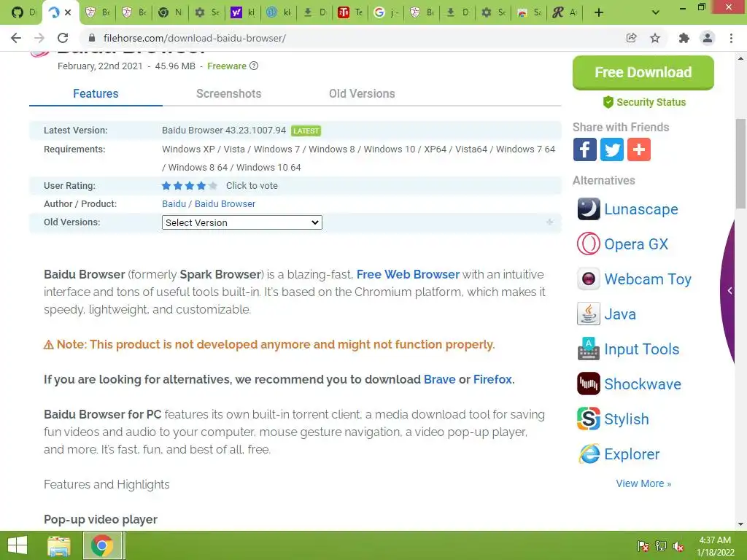Go forward in browser history
Viewport: 747px width, 560px height.
[39, 38]
